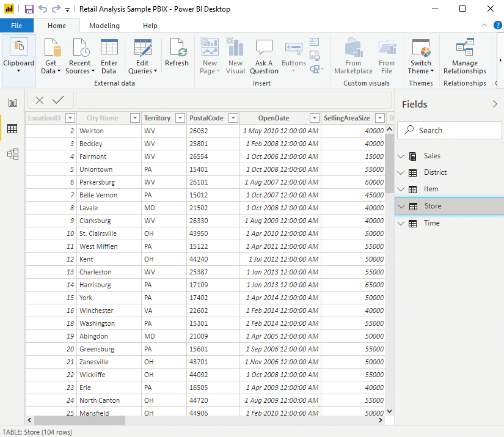Screen dimensions: 504x437
Task: Collapse the Fields pane
Action: [x=495, y=104]
